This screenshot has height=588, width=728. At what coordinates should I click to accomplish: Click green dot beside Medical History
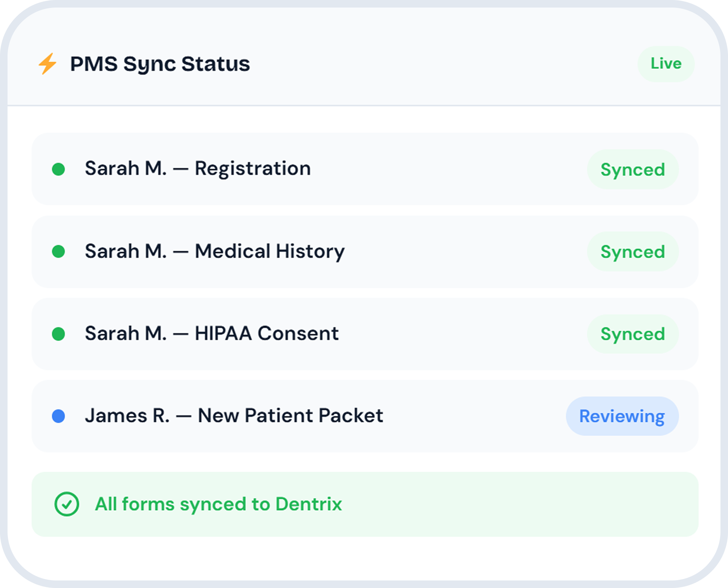tap(58, 251)
